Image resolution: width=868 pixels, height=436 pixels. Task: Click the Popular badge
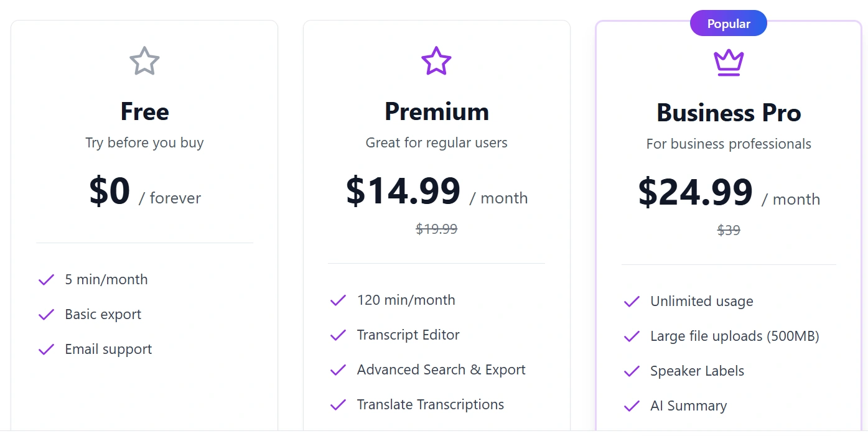click(729, 24)
